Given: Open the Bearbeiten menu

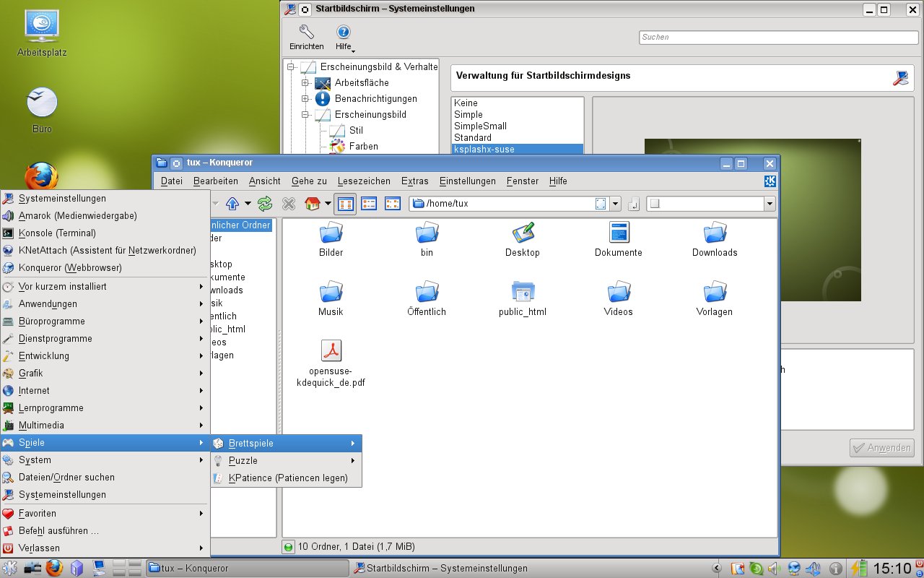Looking at the screenshot, I should (216, 181).
